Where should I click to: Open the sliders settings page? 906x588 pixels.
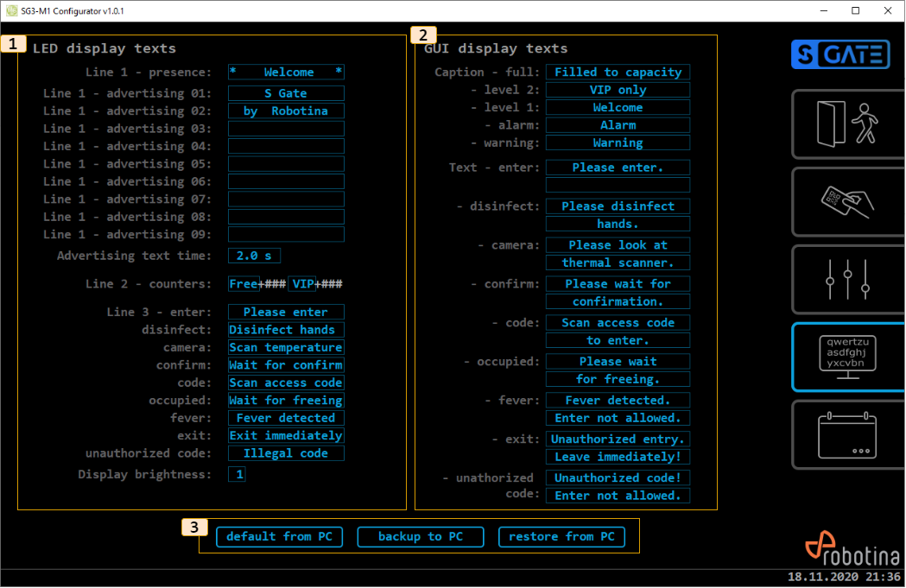pyautogui.click(x=847, y=280)
